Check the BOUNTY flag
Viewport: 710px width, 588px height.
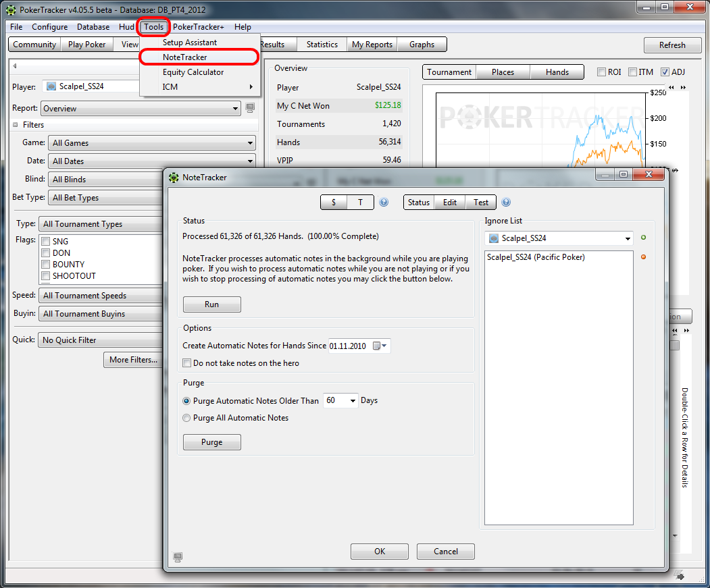[x=46, y=265]
